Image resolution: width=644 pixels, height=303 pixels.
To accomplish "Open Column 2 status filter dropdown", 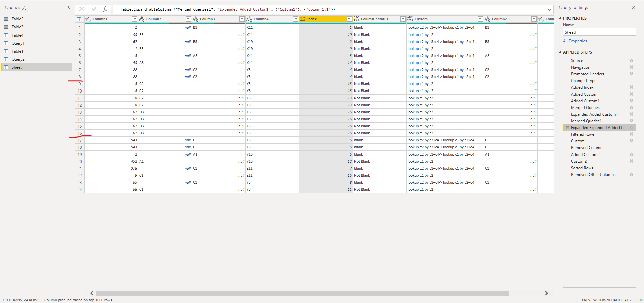I will (x=403, y=19).
